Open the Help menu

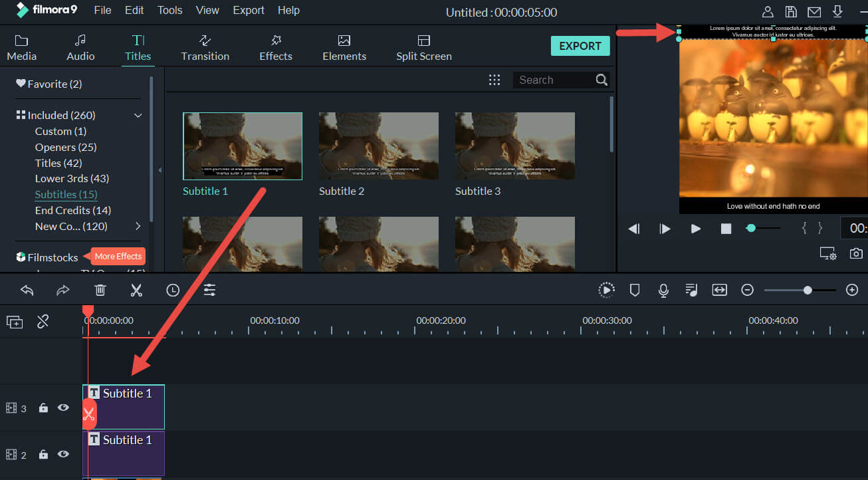[x=288, y=11]
